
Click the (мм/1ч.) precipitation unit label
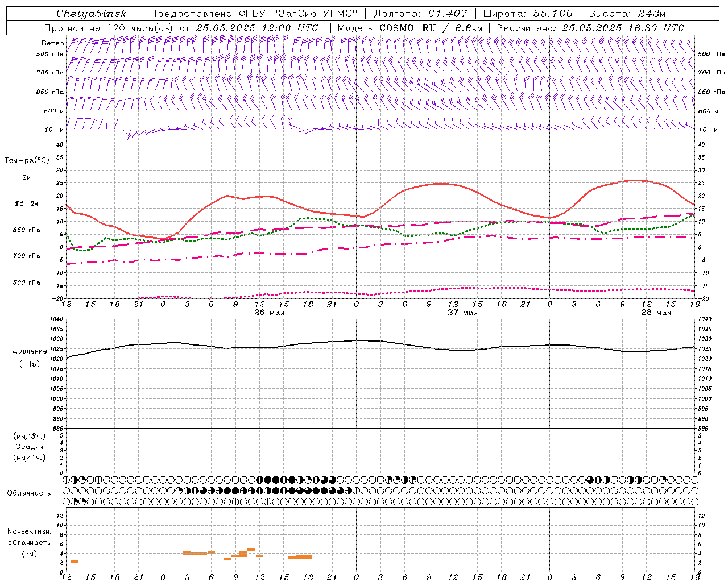[30, 458]
